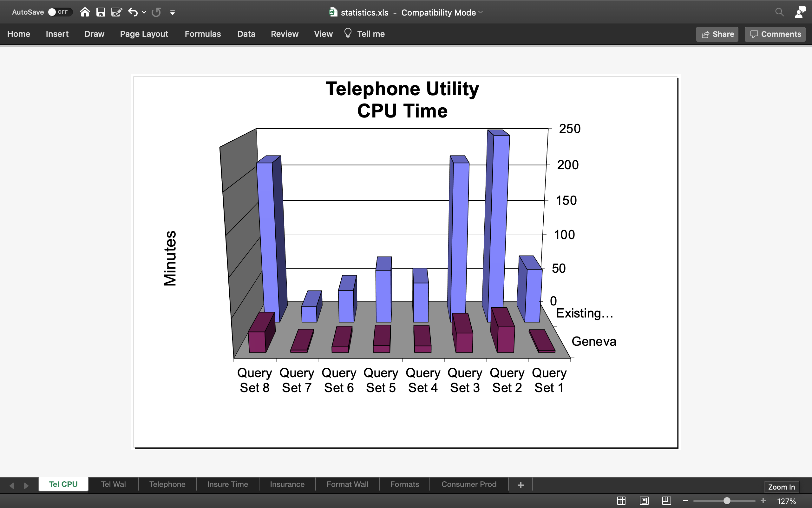Viewport: 812px width, 508px height.
Task: Click the Excel file icon in title
Action: pos(333,12)
